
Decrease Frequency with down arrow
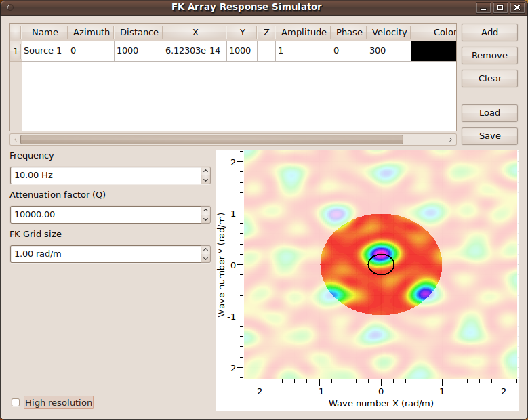tap(206, 180)
